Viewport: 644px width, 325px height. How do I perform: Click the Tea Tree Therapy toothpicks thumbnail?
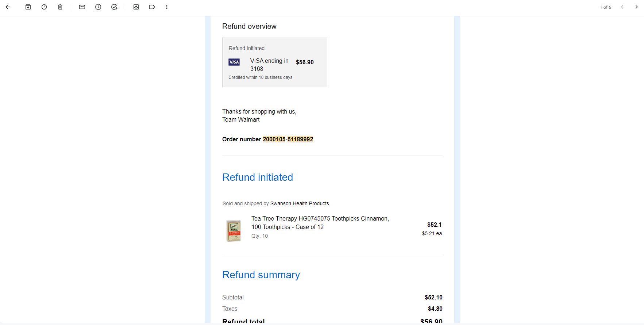234,231
